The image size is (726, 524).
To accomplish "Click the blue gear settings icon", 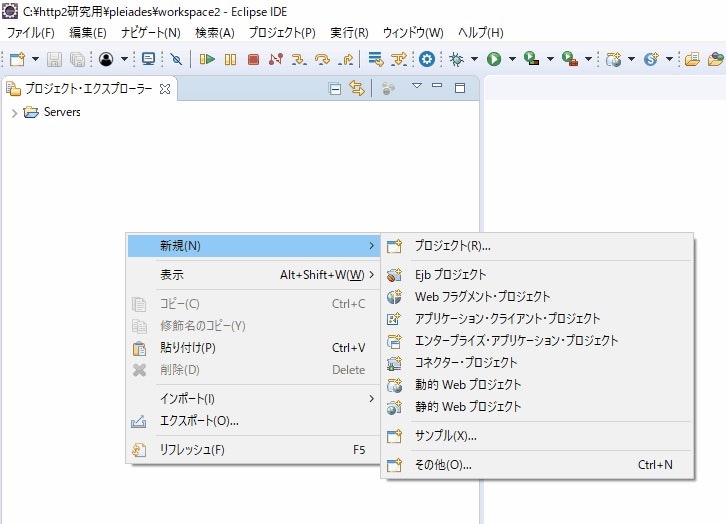I will click(427, 59).
